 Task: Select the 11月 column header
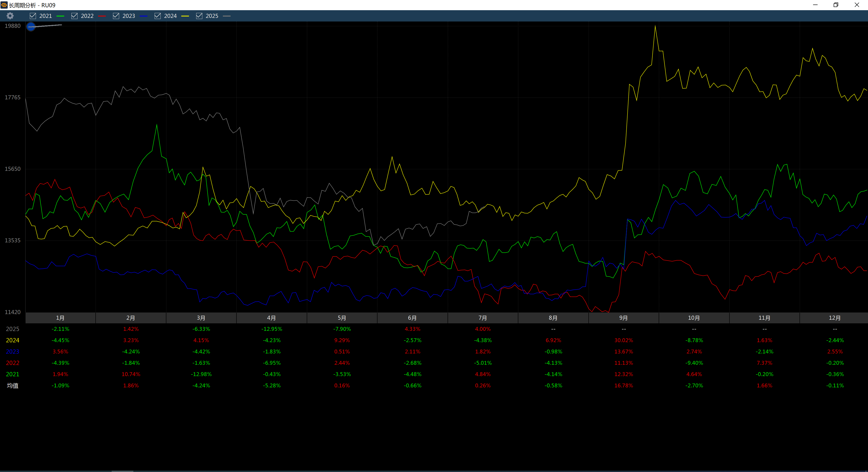tap(764, 318)
